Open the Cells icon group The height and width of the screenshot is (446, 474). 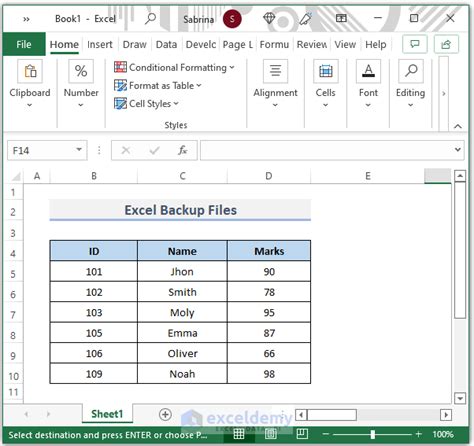(x=326, y=71)
